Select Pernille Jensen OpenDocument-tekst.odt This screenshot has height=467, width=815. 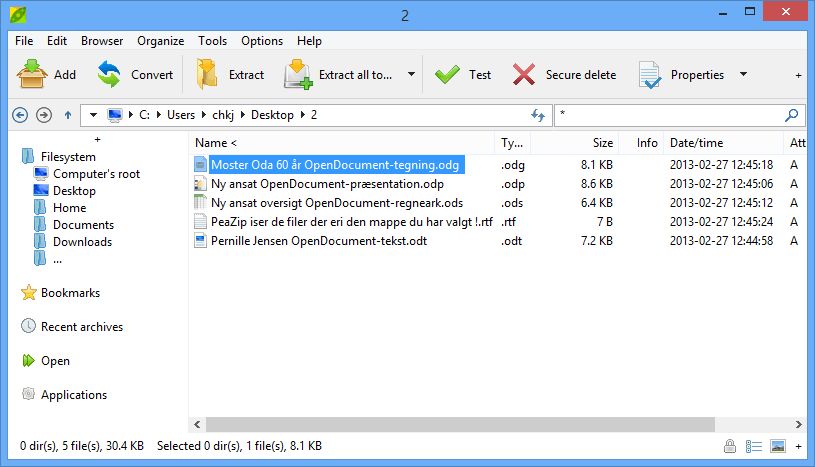pos(319,241)
